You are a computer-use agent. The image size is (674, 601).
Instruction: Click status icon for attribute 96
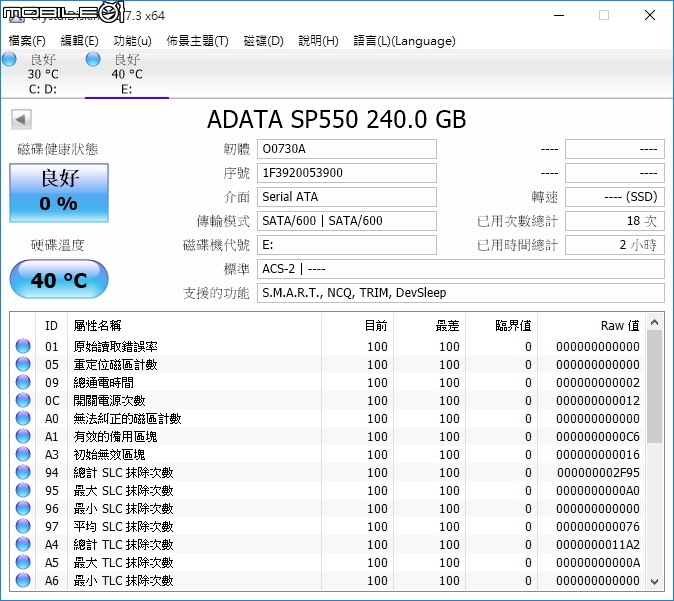coord(23,509)
